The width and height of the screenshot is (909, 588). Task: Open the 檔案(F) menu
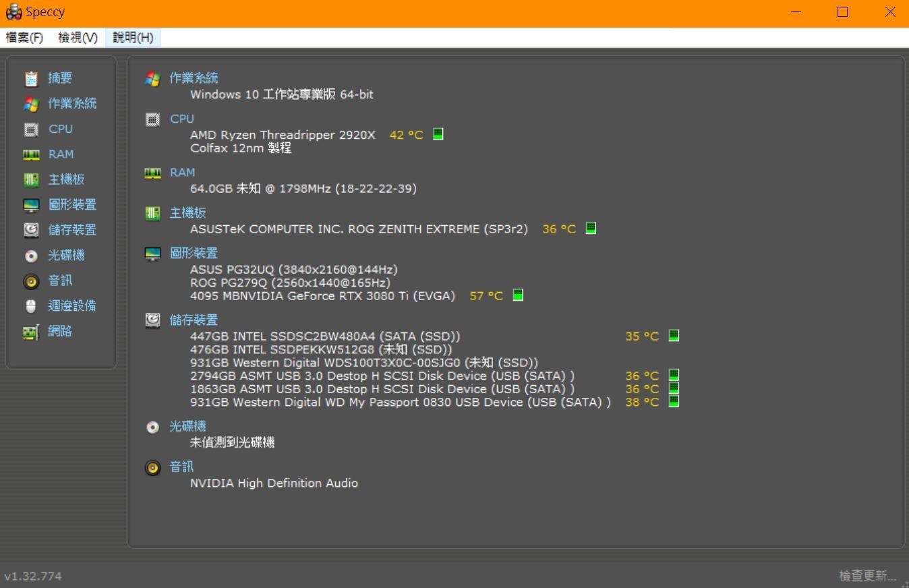[x=24, y=38]
